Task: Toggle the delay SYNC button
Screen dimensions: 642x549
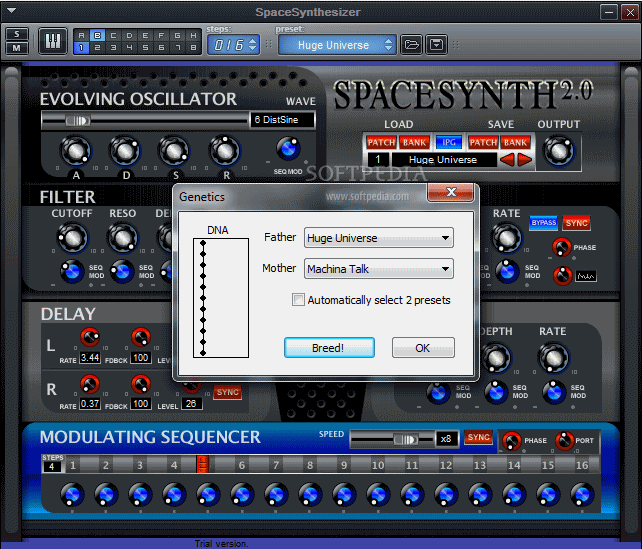Action: pos(228,392)
